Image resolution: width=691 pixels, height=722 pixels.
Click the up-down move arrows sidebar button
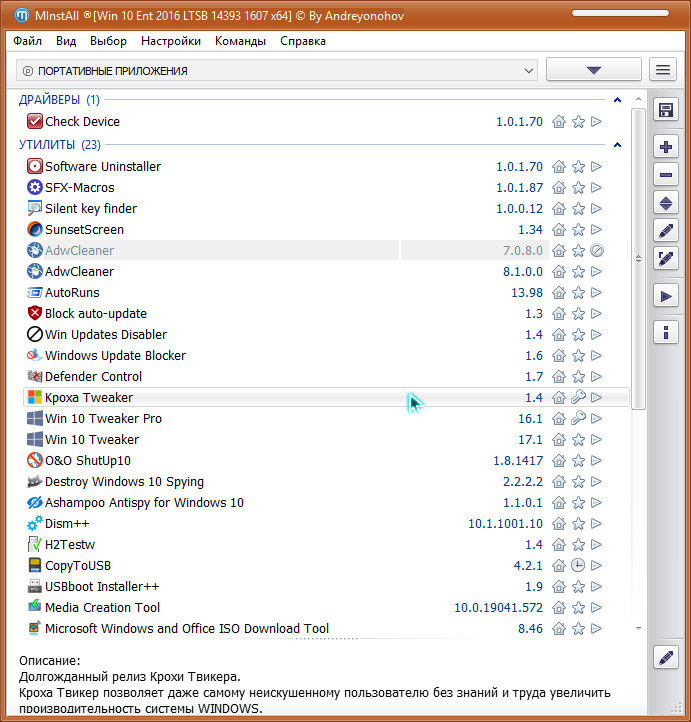pos(666,203)
